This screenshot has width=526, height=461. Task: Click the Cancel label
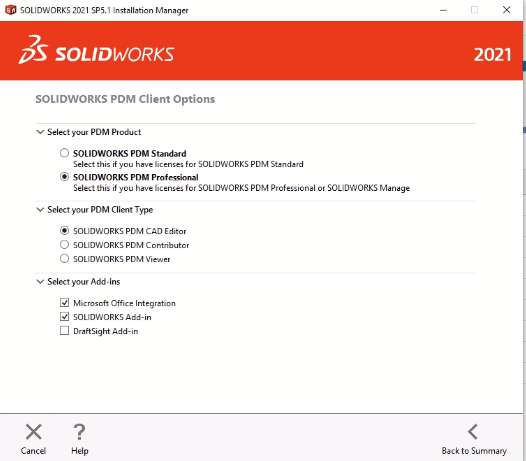33,451
